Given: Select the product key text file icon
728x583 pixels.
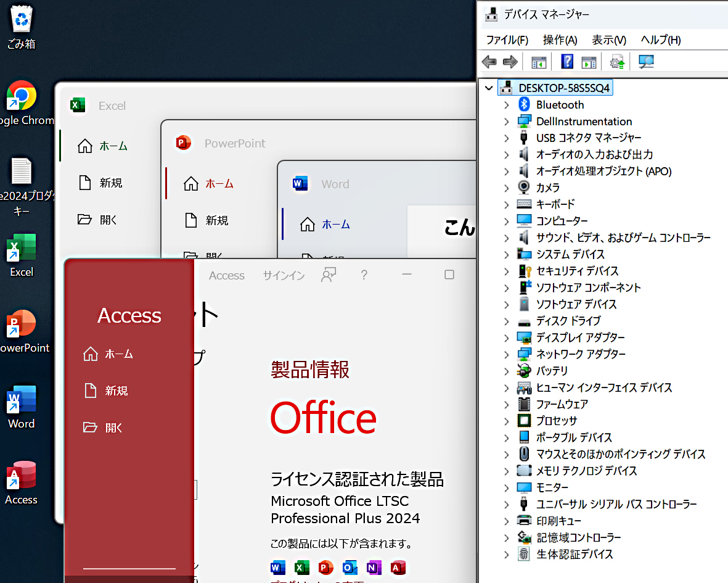Looking at the screenshot, I should tap(22, 187).
